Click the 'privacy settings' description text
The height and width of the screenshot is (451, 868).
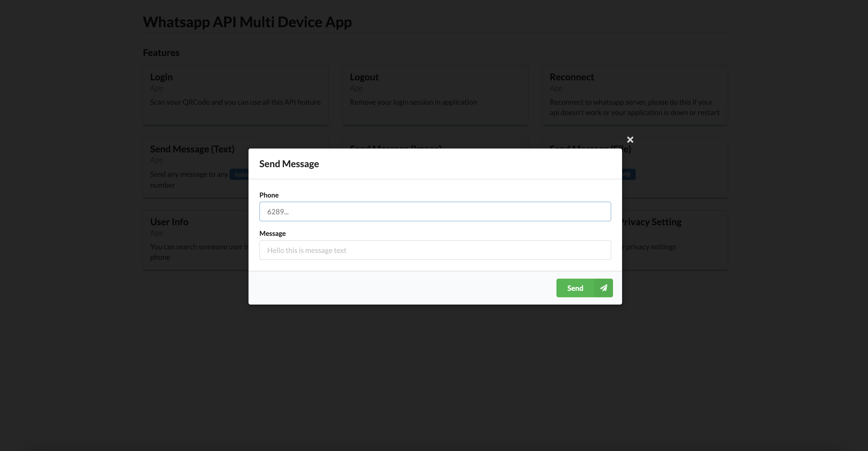tap(649, 247)
